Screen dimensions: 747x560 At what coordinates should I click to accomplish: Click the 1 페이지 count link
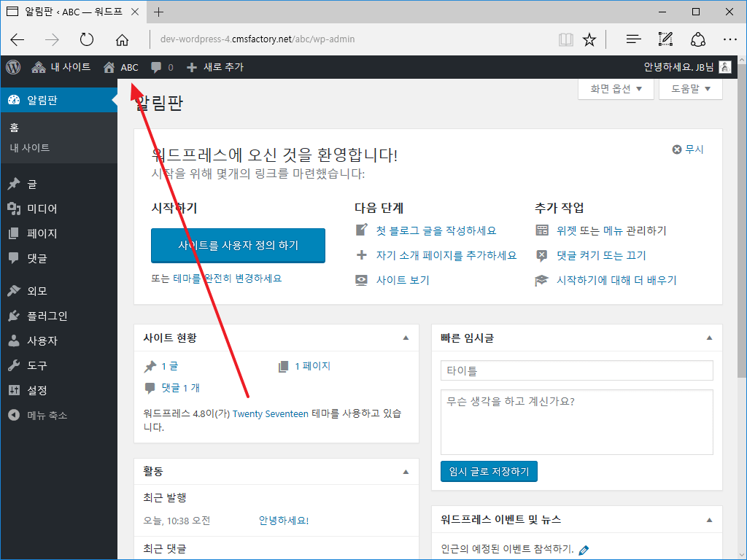(x=312, y=366)
